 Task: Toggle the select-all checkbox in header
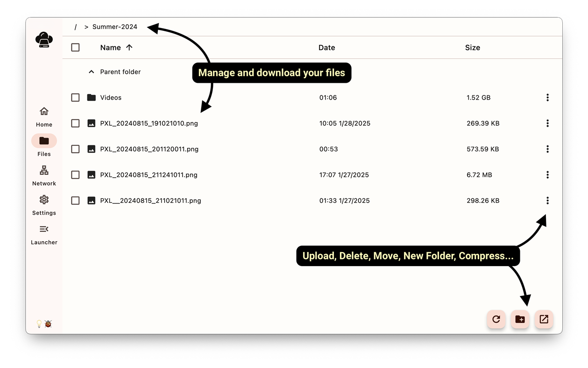tap(75, 47)
